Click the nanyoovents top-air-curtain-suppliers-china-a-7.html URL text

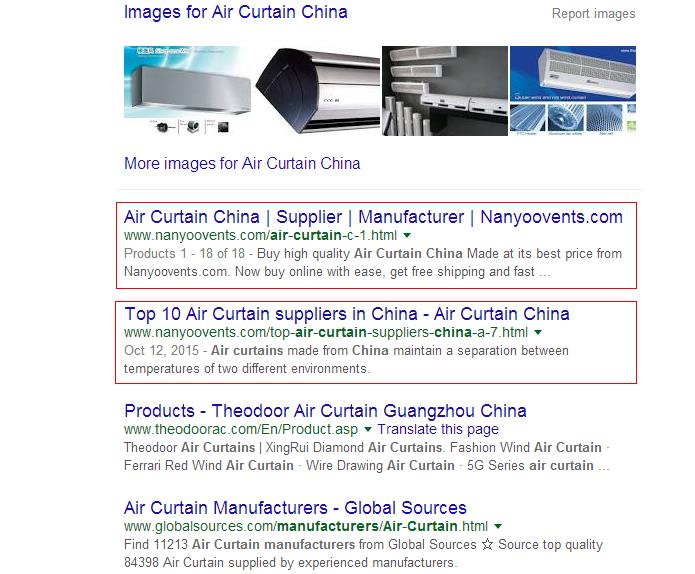point(326,332)
